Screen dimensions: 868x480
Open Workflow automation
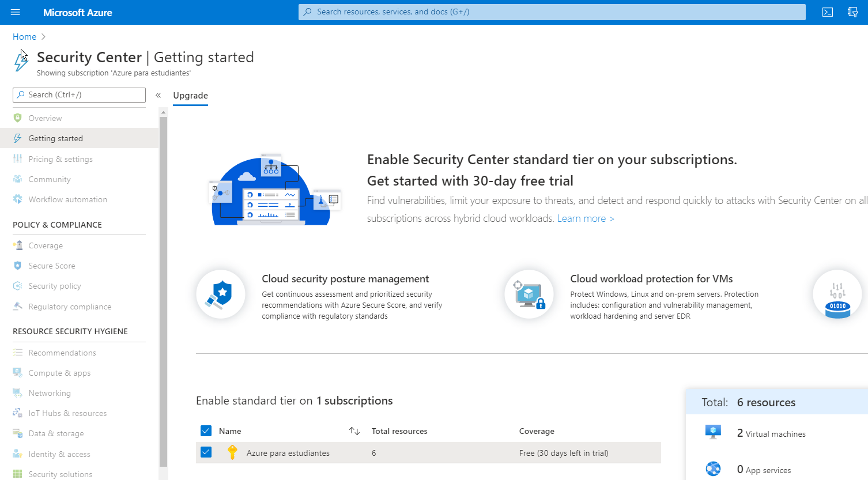(x=68, y=199)
